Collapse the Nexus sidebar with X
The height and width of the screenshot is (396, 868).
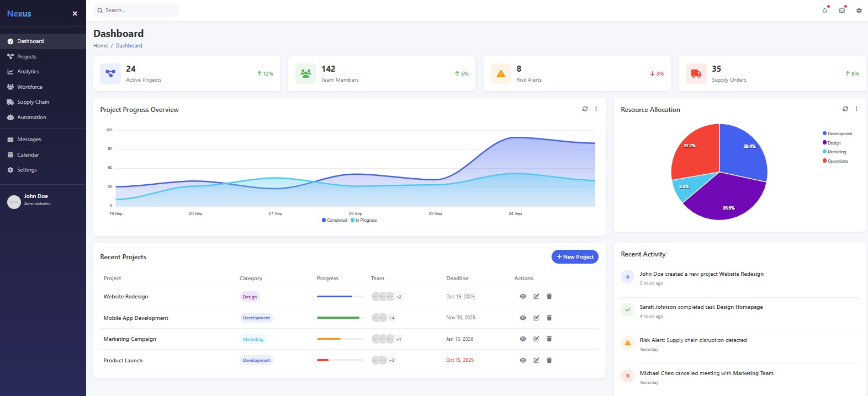coord(75,14)
